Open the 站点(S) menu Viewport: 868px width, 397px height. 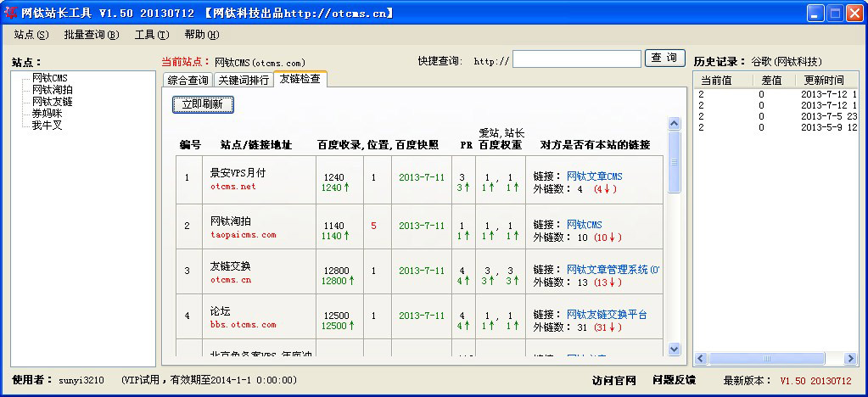(x=31, y=35)
